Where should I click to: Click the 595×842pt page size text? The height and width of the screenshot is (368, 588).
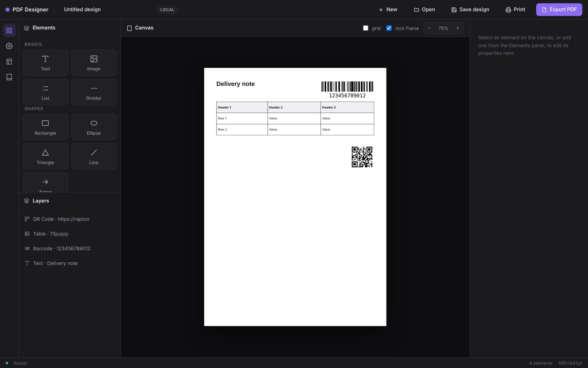tap(570, 363)
